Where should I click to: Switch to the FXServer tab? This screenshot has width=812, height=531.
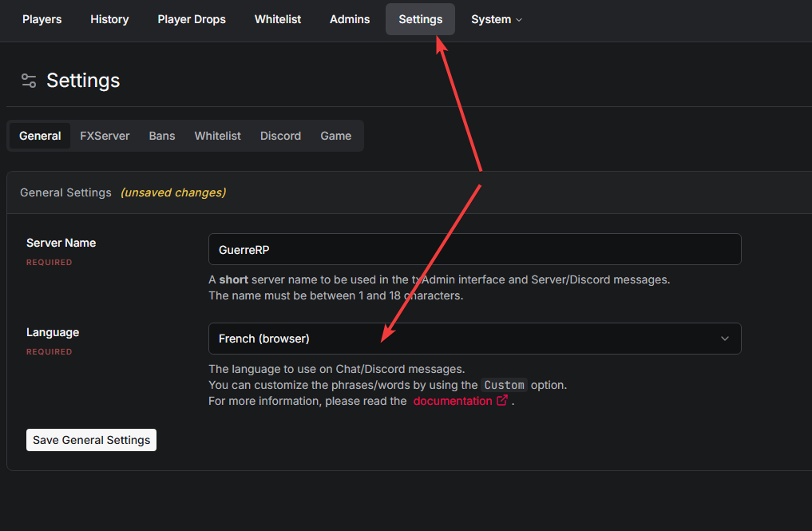point(105,136)
